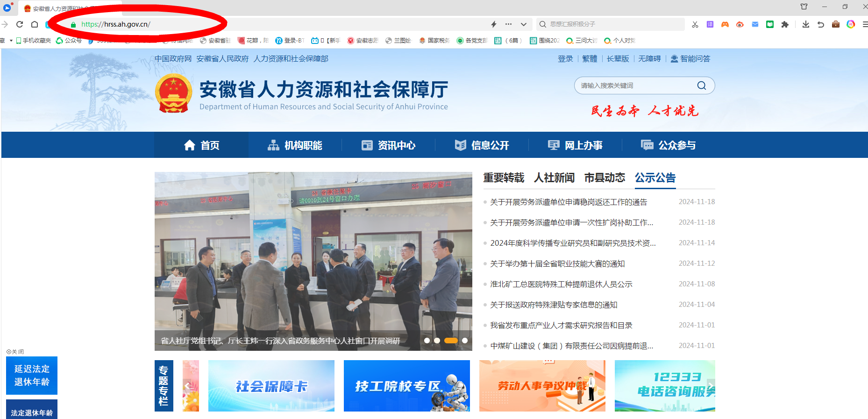Click the 登录 login link
The width and height of the screenshot is (868, 419).
(565, 59)
